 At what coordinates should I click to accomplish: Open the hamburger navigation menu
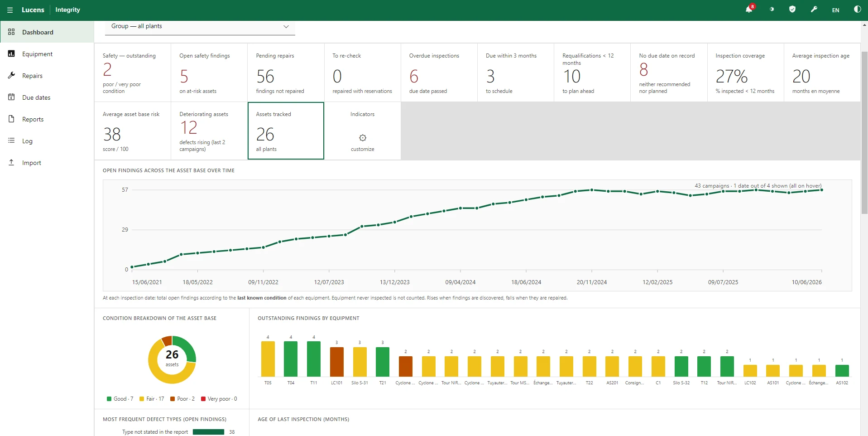point(10,10)
